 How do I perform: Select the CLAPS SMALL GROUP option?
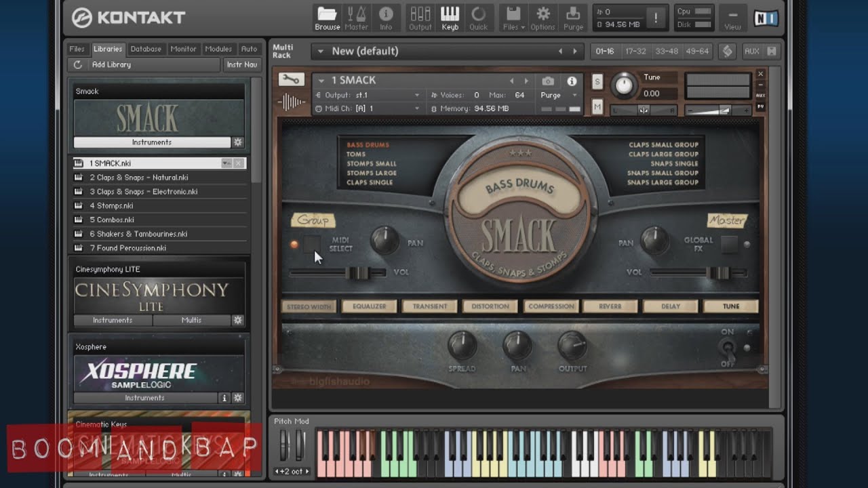tap(663, 145)
